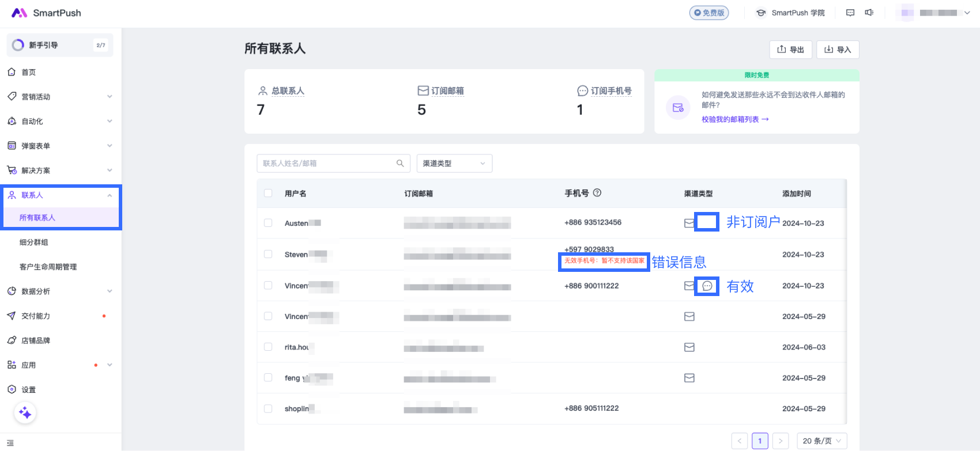
Task: Click the help icon next to 手机号
Action: point(597,193)
